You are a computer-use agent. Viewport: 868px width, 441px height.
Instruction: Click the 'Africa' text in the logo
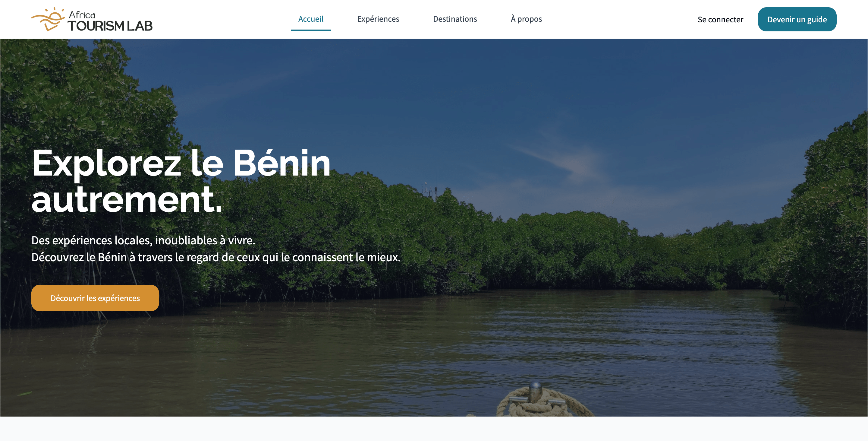pyautogui.click(x=82, y=14)
